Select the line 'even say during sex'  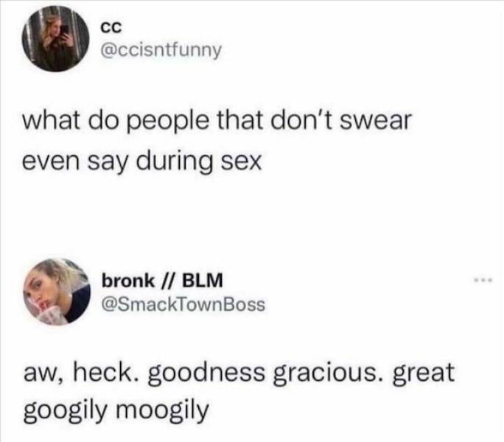click(141, 162)
